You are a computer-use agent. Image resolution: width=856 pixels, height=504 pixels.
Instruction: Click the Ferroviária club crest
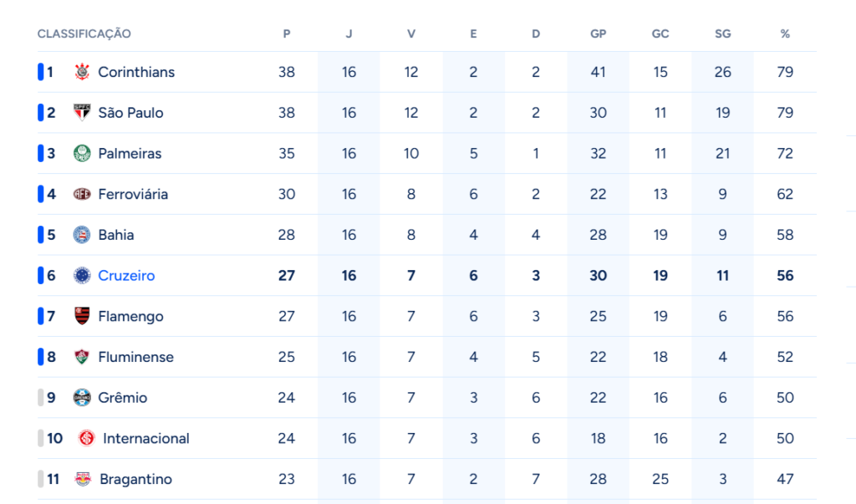82,194
